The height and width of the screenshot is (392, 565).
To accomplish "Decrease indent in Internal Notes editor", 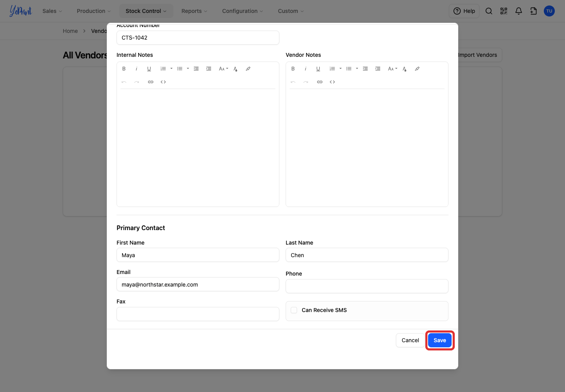I will (196, 69).
